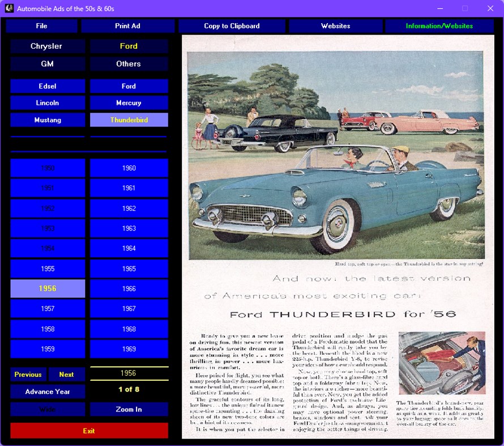Select the Others brand category
The height and width of the screenshot is (446, 504).
click(129, 63)
